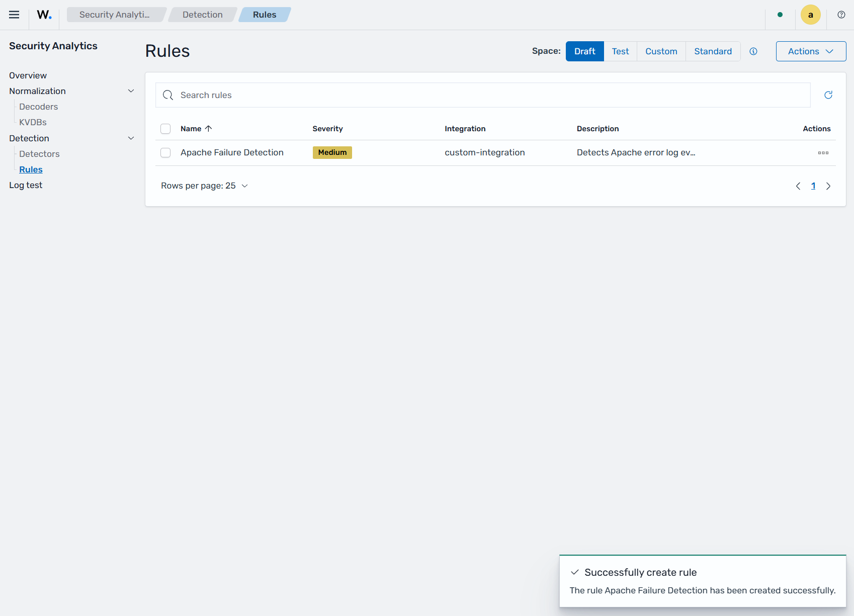Go to previous page arrow

click(798, 186)
